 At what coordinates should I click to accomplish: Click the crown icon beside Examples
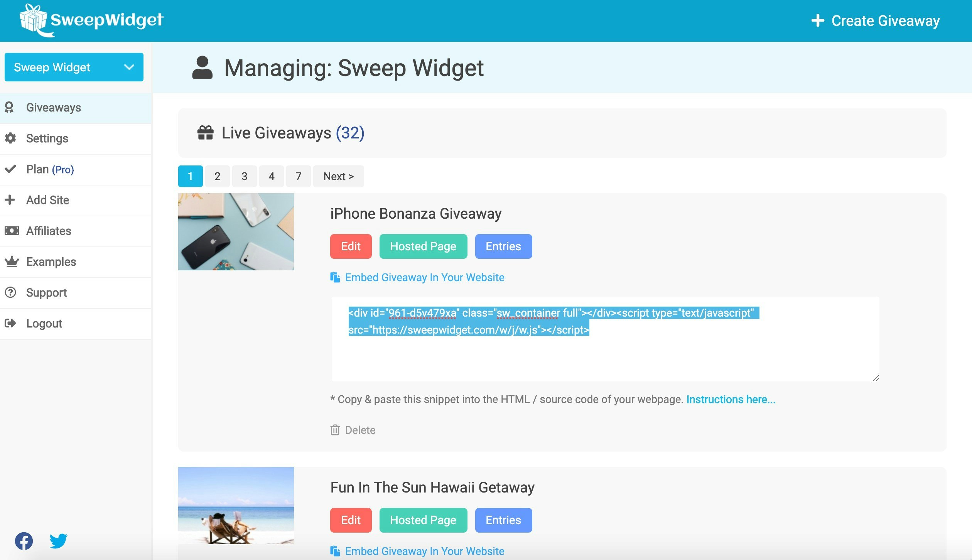tap(10, 261)
